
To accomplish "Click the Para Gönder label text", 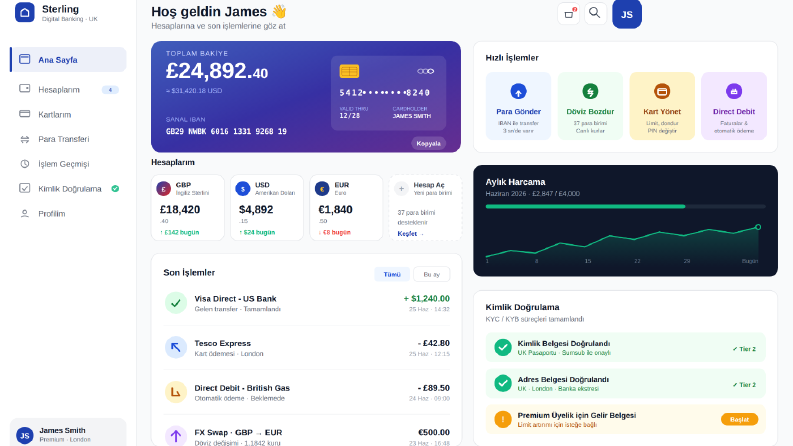I will (518, 111).
